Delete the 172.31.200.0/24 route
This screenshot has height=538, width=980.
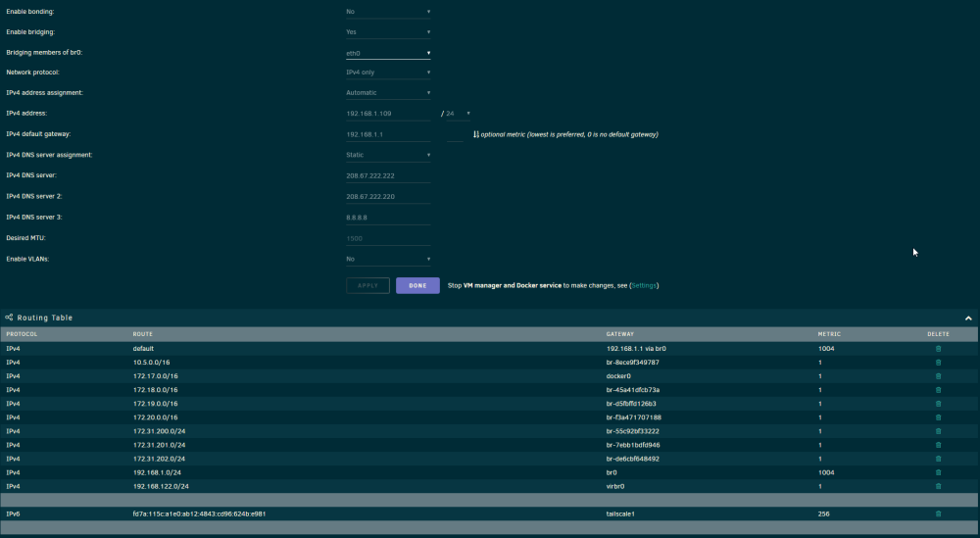938,431
